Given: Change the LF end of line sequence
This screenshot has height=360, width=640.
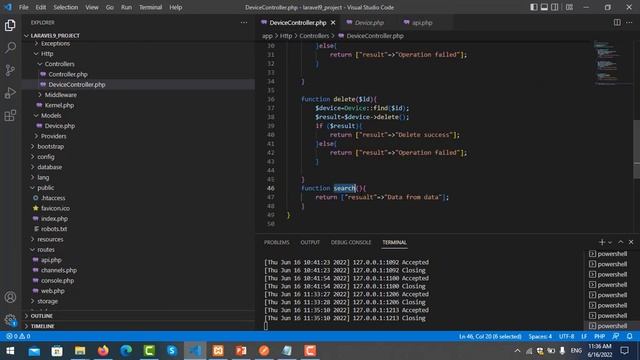Looking at the screenshot, I should coord(584,336).
